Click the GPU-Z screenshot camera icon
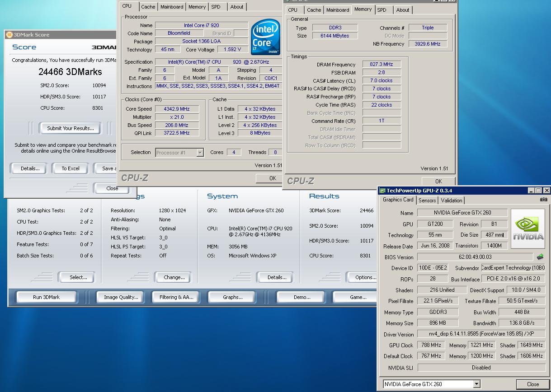 [x=543, y=200]
